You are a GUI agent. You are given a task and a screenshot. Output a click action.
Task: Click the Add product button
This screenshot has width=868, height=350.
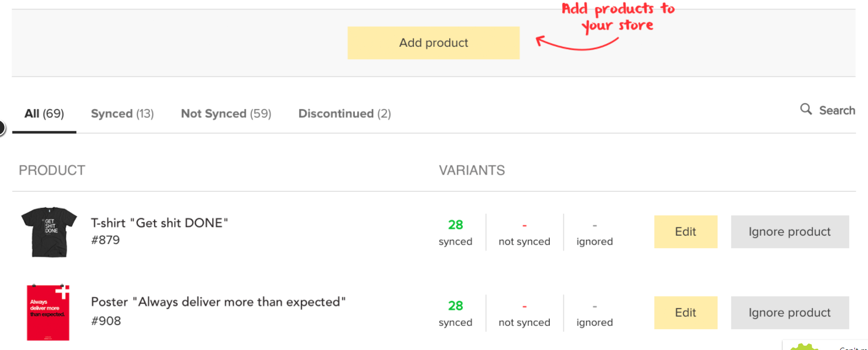click(x=434, y=43)
